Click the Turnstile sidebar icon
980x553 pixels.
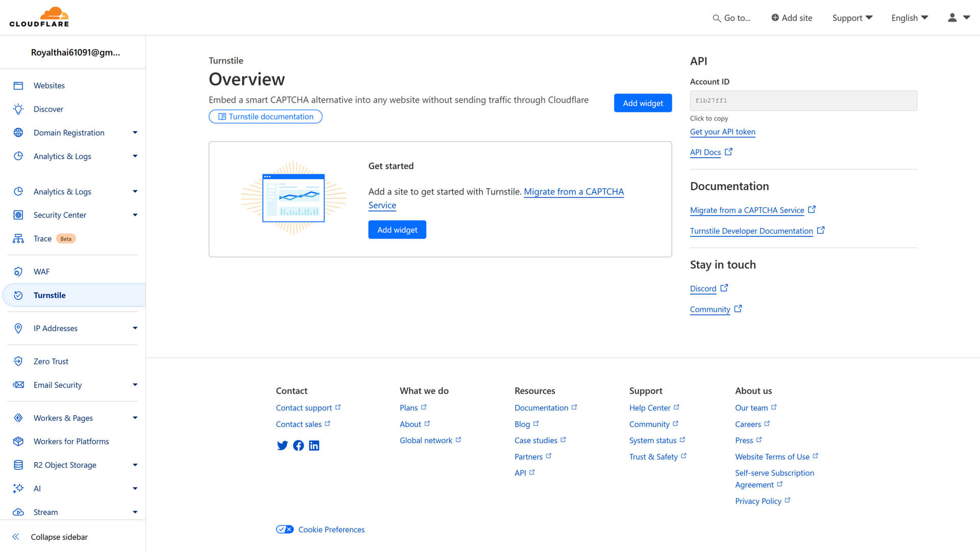click(x=18, y=295)
